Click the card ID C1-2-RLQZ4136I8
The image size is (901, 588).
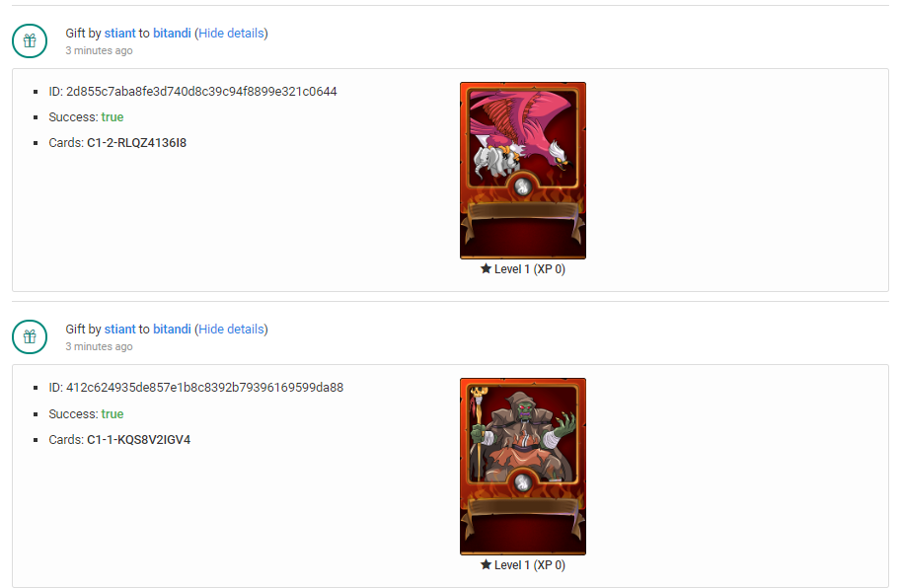point(137,143)
